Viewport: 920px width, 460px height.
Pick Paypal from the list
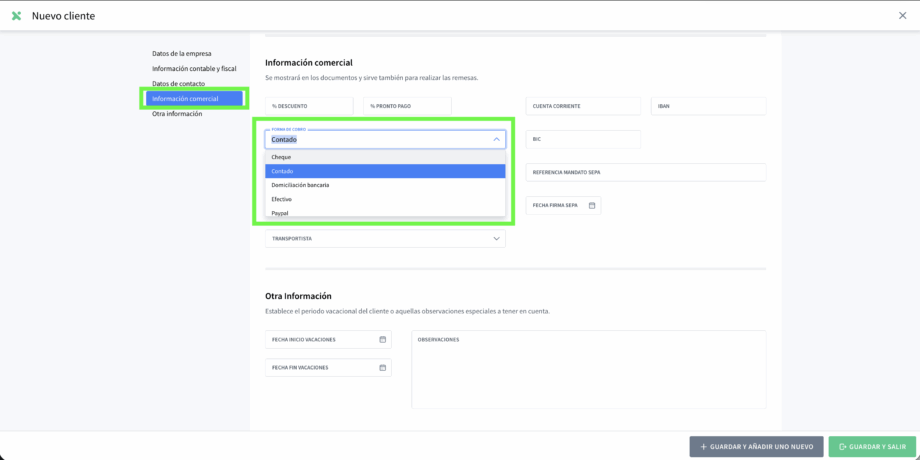(x=385, y=212)
